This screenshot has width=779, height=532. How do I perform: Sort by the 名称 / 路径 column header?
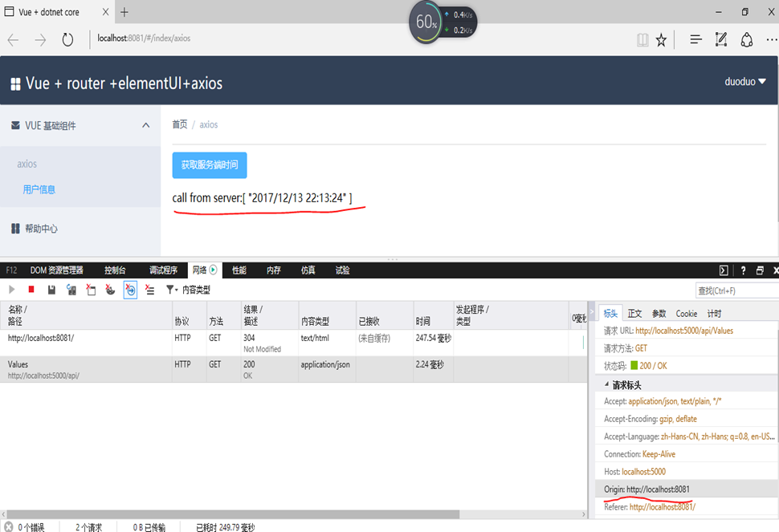pos(87,315)
